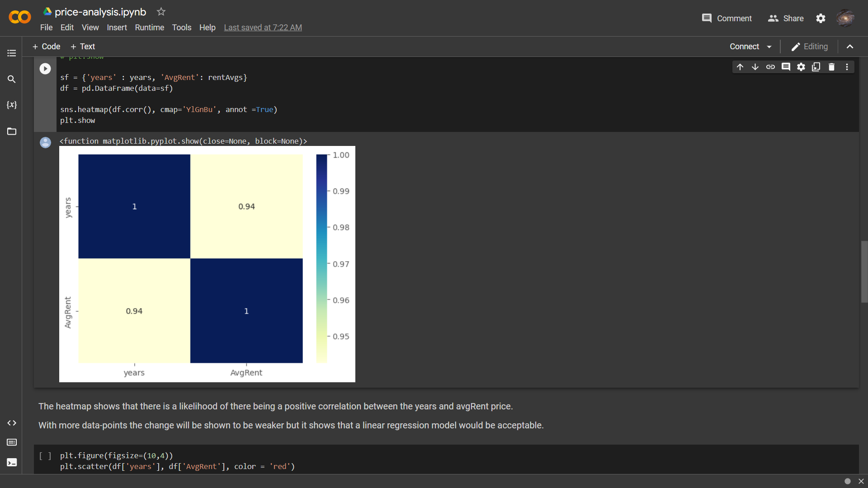Collapse the header with chevron up
868x488 pixels.
point(850,47)
